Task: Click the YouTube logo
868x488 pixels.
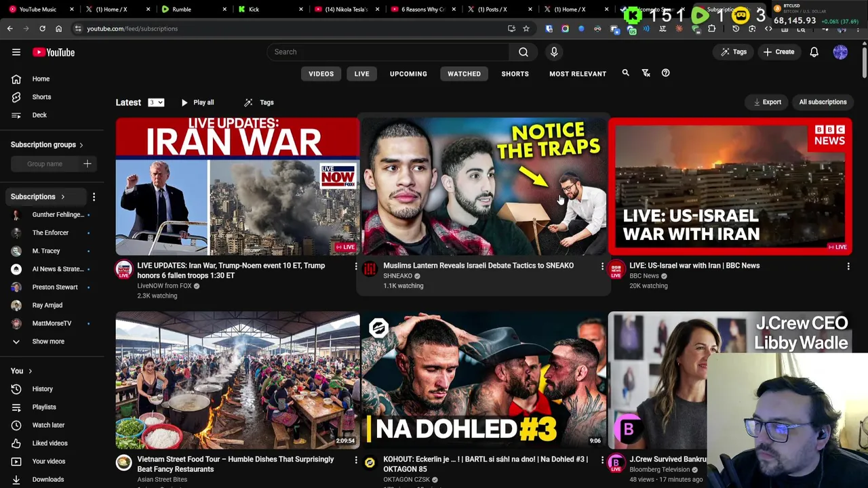Action: pos(54,52)
